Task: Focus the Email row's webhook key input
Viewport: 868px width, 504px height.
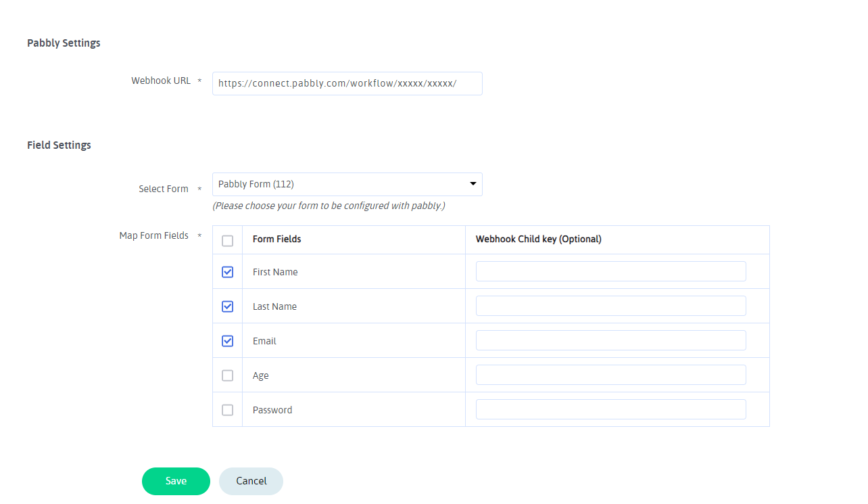Action: [610, 340]
